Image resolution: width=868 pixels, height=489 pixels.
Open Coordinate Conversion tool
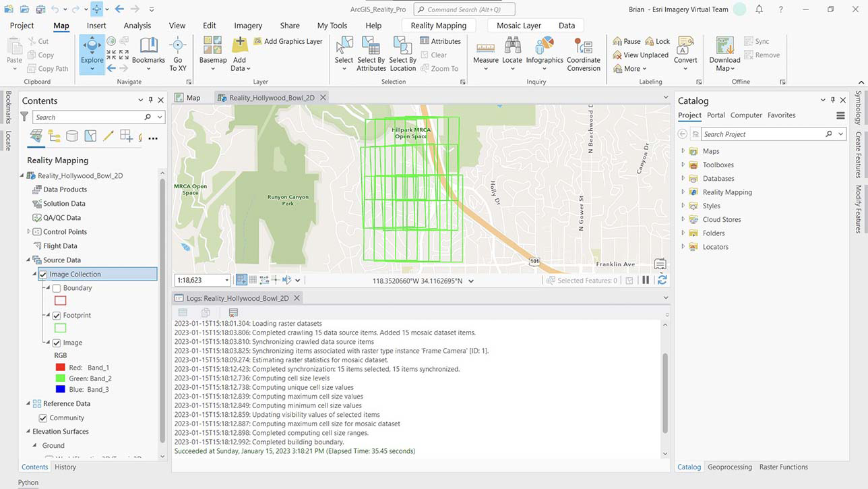(x=584, y=54)
